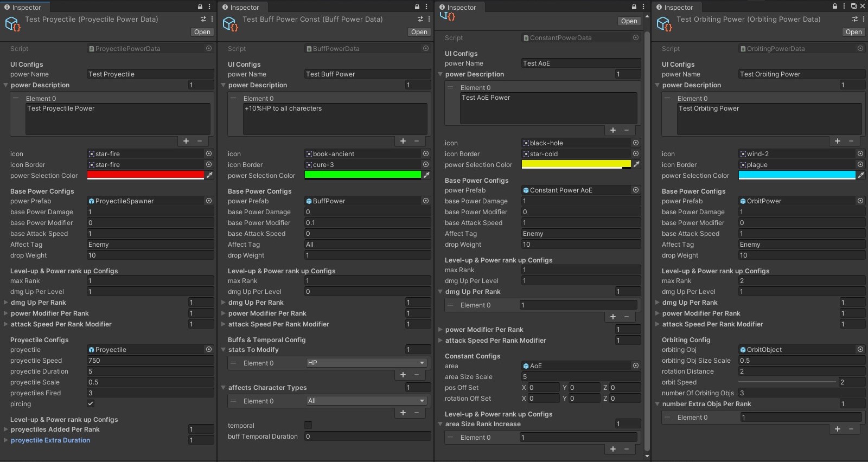Viewport: 868px width, 462px height.
Task: Click object picker next to the OrbitObject field
Action: [860, 350]
